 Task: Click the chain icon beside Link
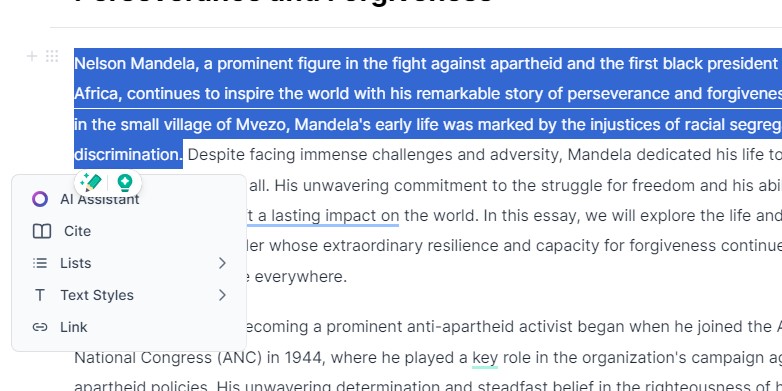[40, 327]
